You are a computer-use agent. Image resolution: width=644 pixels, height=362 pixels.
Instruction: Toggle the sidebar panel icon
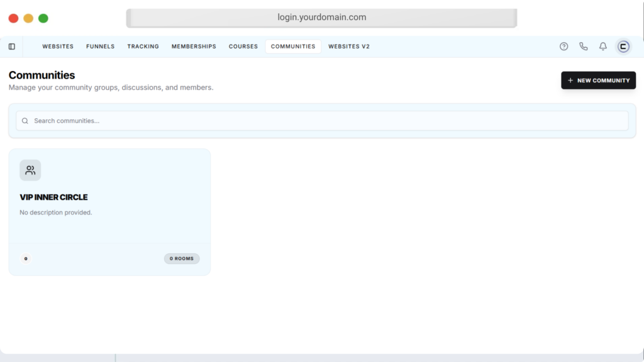12,47
